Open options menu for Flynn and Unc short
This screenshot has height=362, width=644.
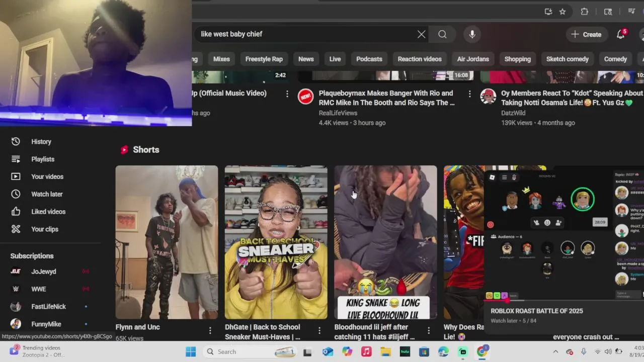click(210, 330)
